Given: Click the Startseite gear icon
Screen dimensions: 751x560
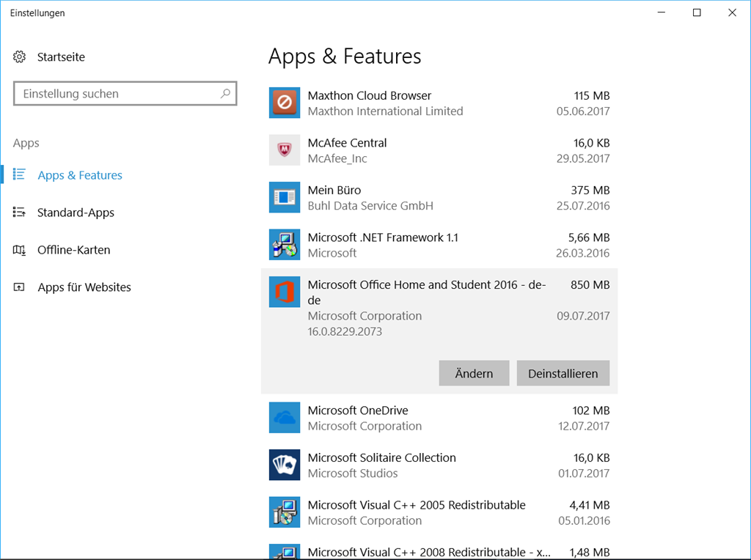Looking at the screenshot, I should (19, 57).
